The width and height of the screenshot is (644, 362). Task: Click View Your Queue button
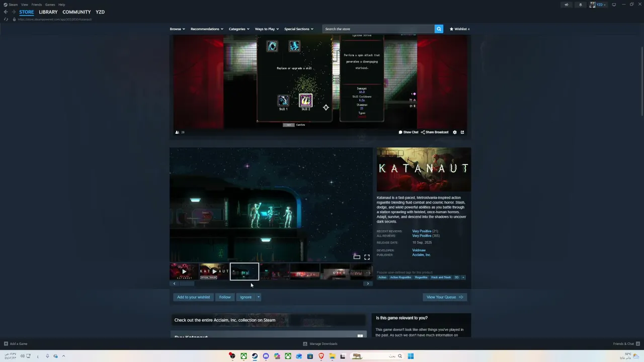(x=445, y=297)
